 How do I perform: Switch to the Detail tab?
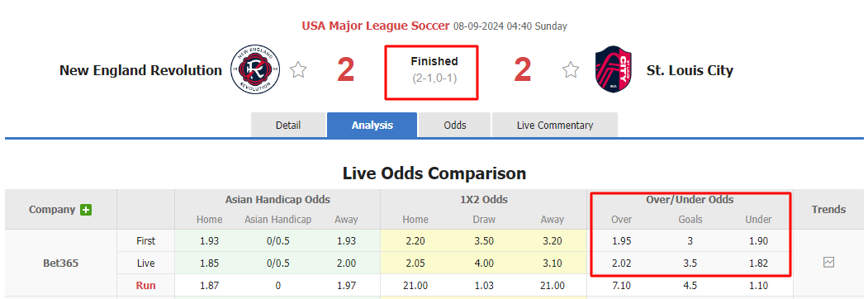coord(288,126)
